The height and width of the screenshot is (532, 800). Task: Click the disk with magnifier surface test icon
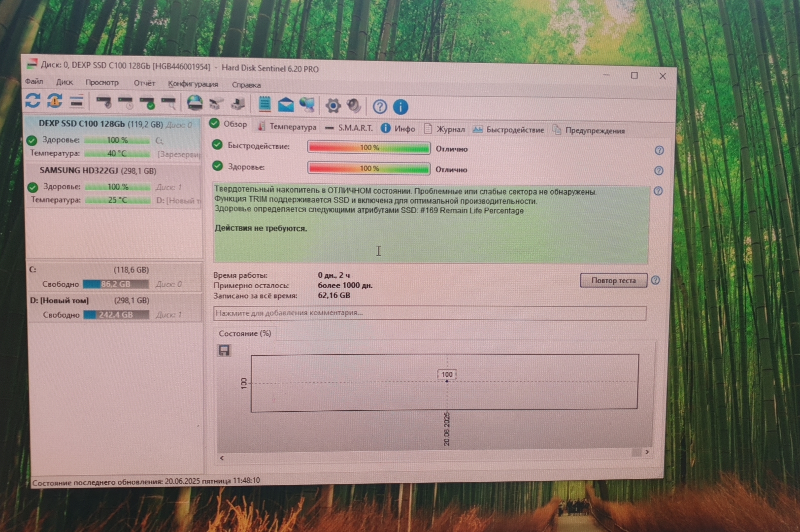click(x=168, y=103)
